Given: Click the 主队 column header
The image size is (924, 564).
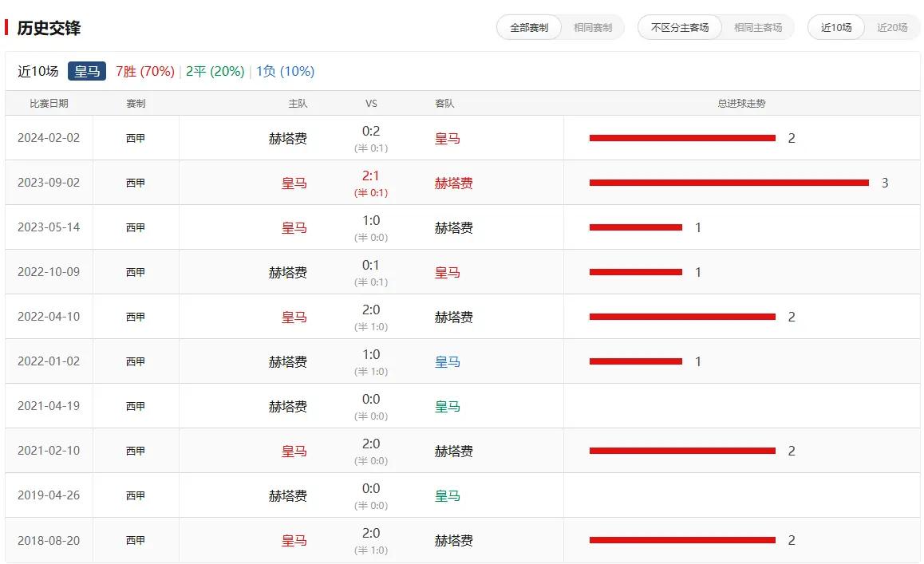Looking at the screenshot, I should pos(298,103).
